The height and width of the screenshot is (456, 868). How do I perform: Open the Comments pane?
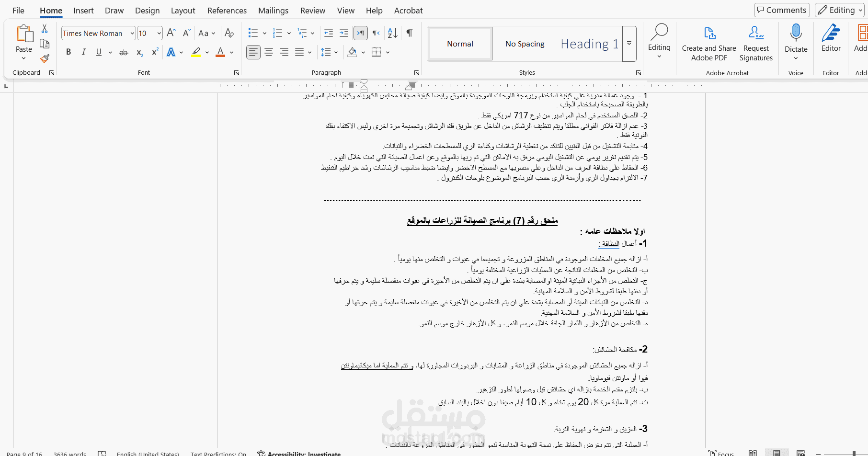pyautogui.click(x=782, y=10)
